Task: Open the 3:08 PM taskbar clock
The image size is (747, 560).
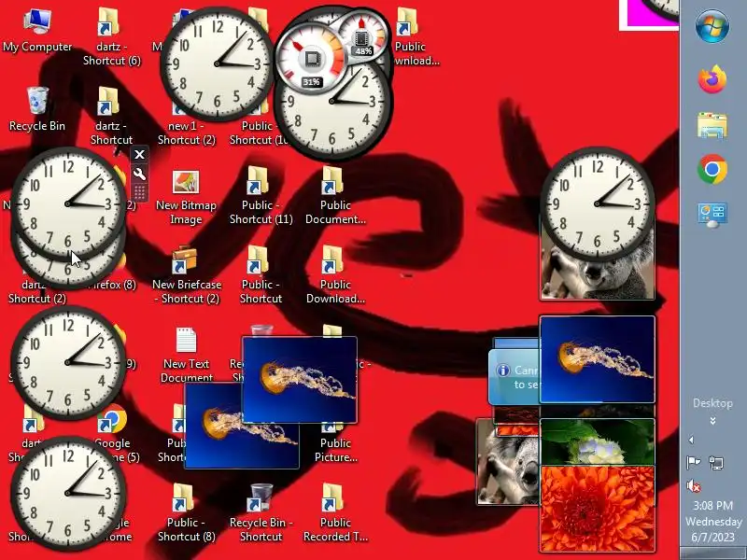Action: click(712, 521)
